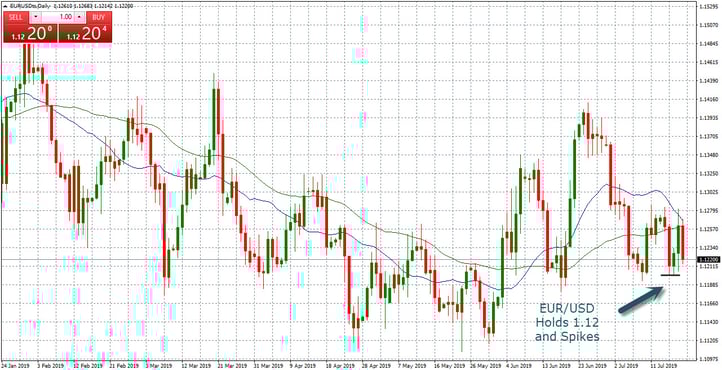722x370 pixels.
Task: Click the BUY button in the trading panel
Action: pos(99,17)
